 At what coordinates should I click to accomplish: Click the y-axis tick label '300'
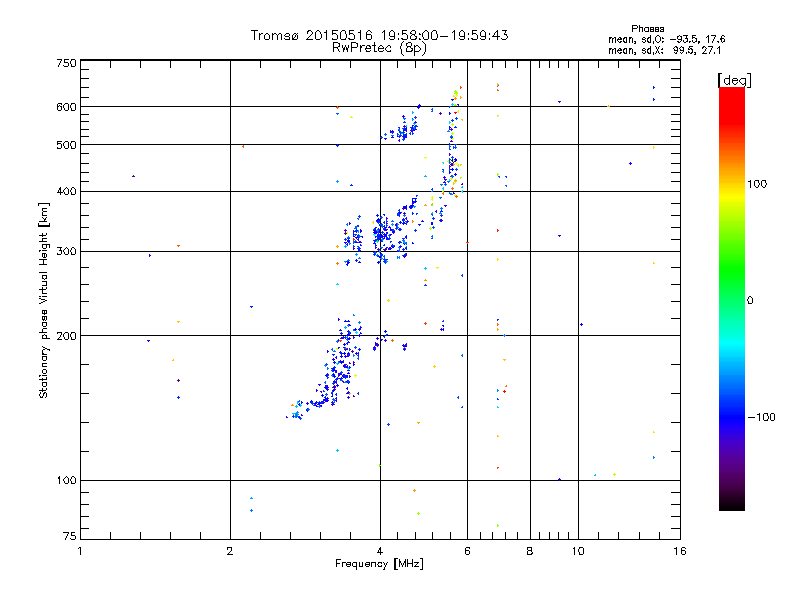click(x=66, y=252)
